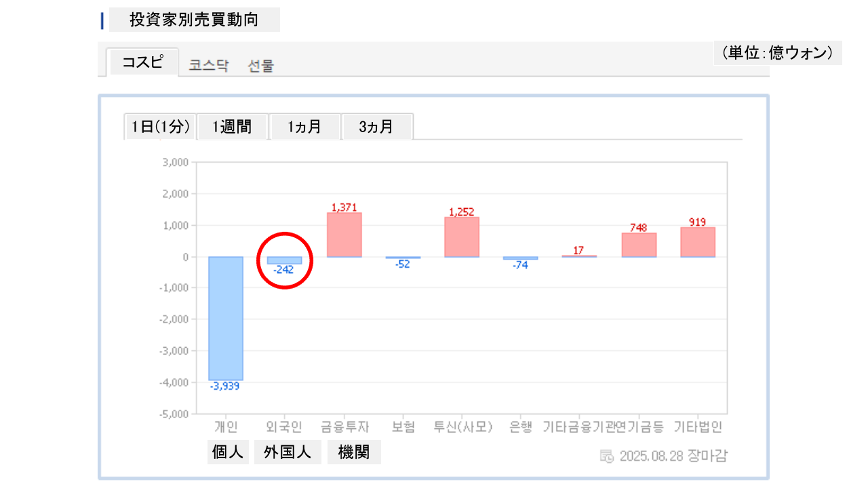The image size is (868, 488).
Task: Select the 선물 tab
Action: [261, 66]
